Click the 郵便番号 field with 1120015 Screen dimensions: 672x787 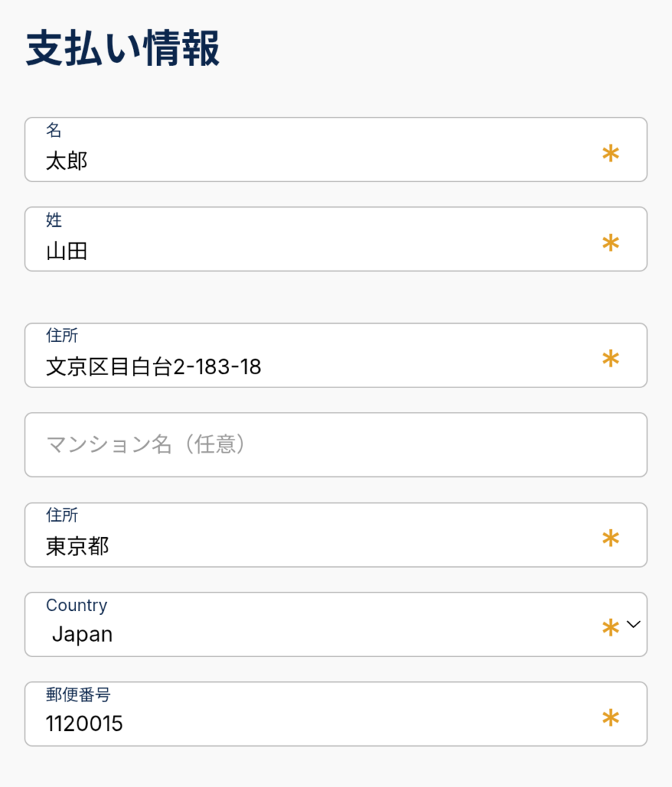308,724
